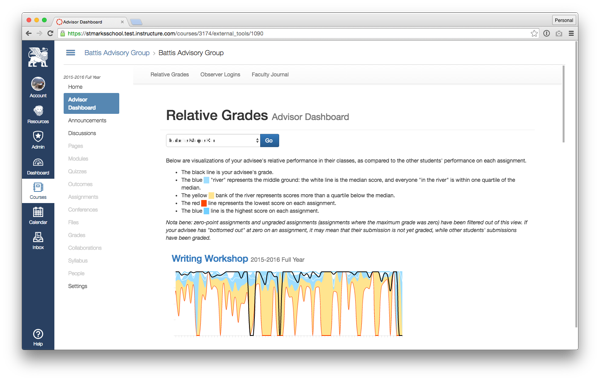This screenshot has height=381, width=600.
Task: Click the red legend color swatch
Action: tap(204, 203)
